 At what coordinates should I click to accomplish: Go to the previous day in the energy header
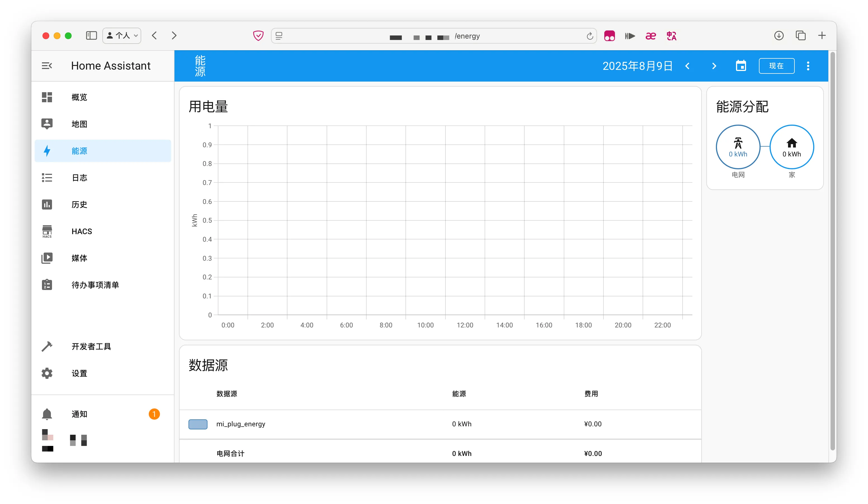click(x=688, y=66)
